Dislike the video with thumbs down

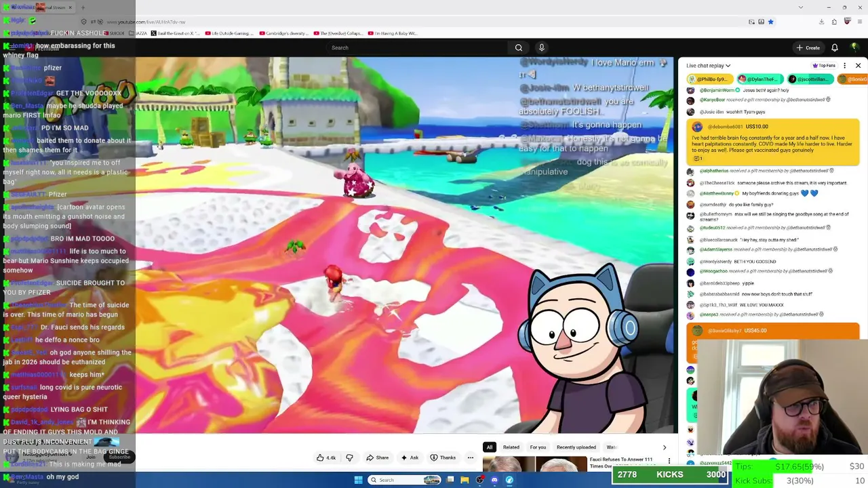[x=349, y=457]
